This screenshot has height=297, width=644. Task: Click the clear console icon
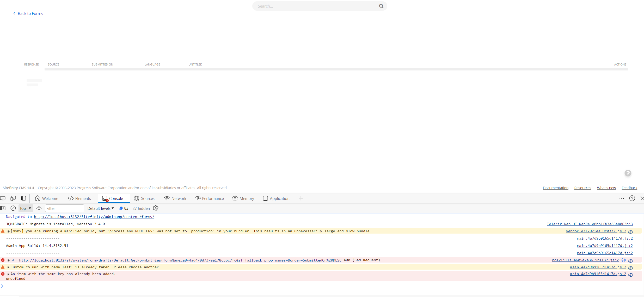tap(13, 208)
